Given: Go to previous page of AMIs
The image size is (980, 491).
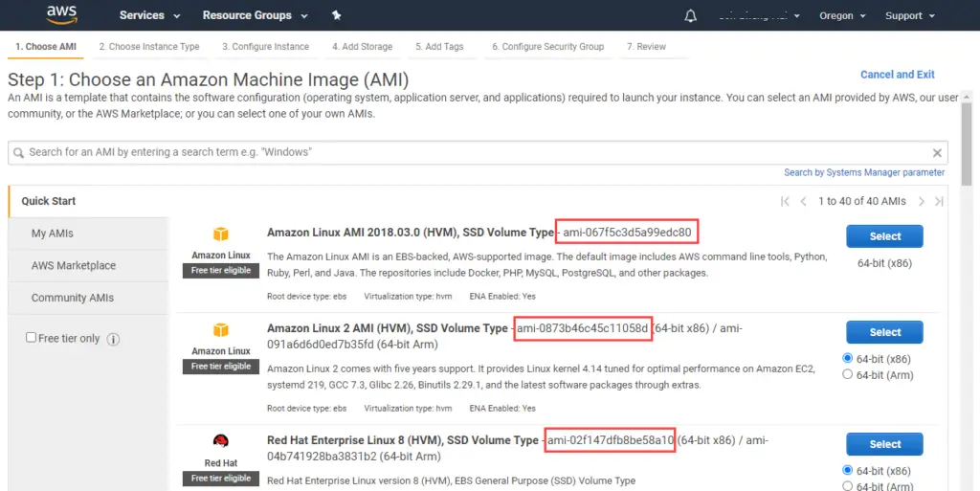Looking at the screenshot, I should (x=804, y=201).
